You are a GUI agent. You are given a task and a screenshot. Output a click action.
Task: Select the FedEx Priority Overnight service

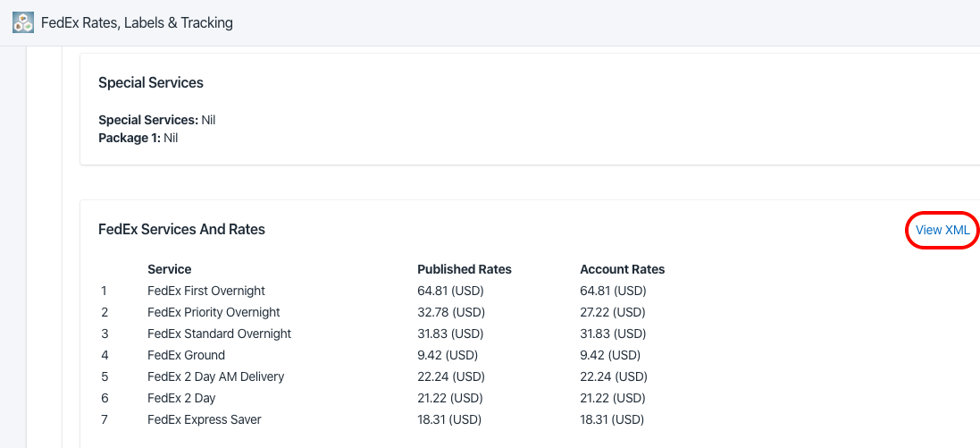(214, 312)
